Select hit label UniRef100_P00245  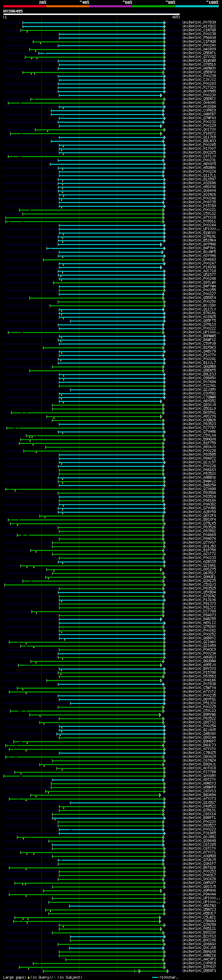pyautogui.click(x=199, y=145)
